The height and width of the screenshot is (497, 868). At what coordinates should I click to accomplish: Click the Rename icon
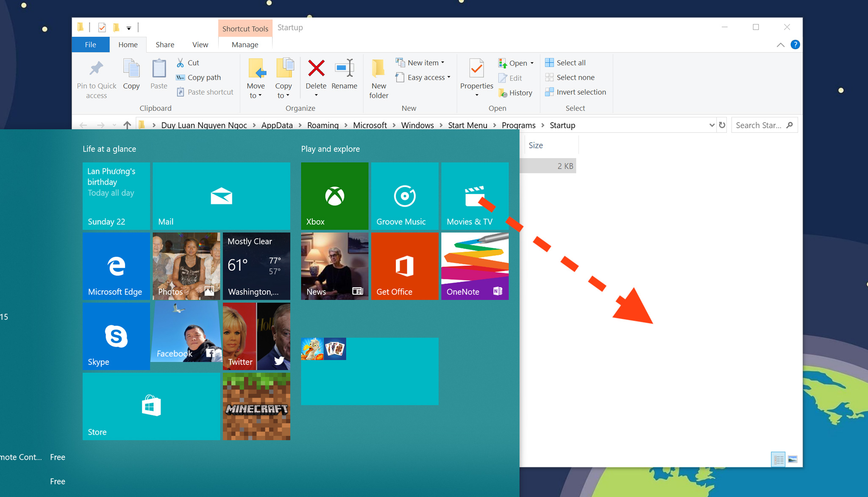click(x=344, y=68)
